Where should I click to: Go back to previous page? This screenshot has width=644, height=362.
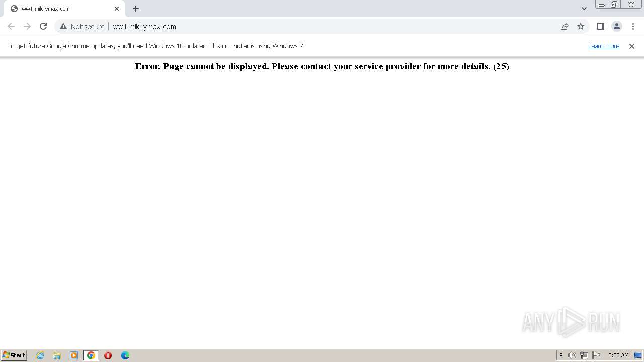[x=11, y=26]
